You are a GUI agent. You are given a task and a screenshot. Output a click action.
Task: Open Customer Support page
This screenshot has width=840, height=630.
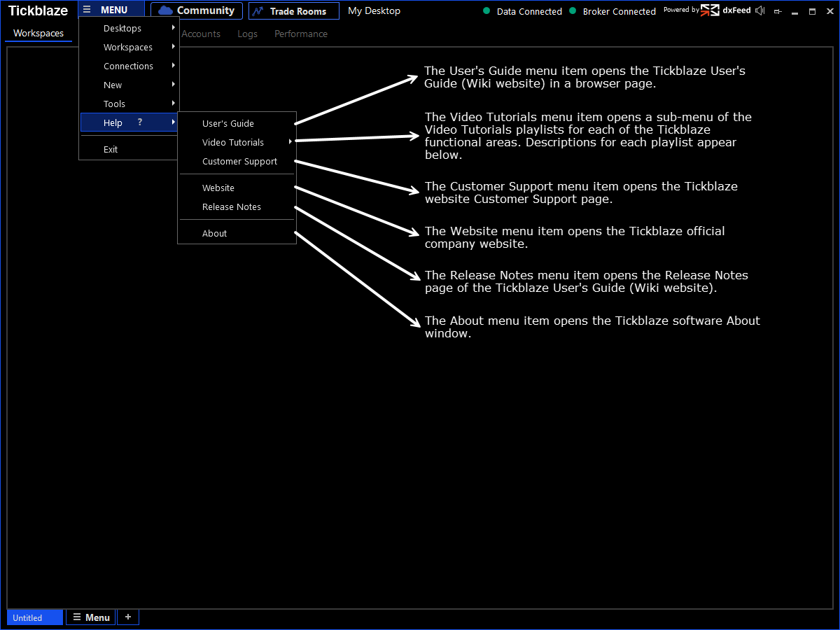pos(237,161)
